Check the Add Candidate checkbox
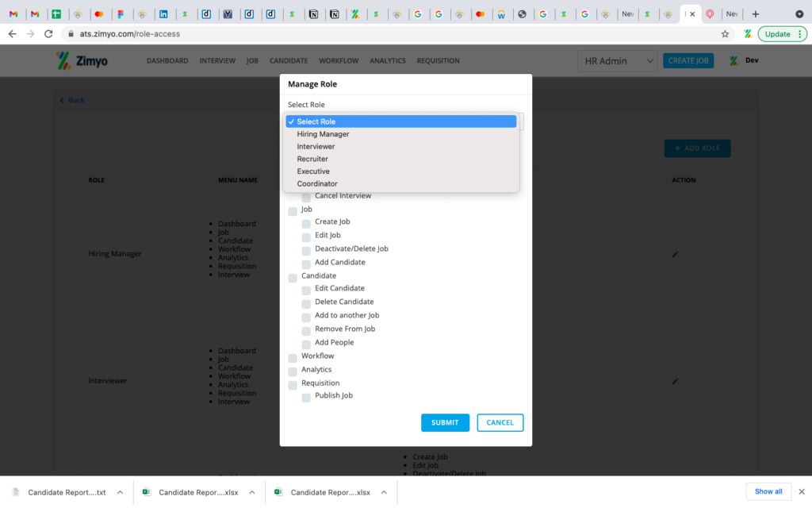 click(306, 264)
